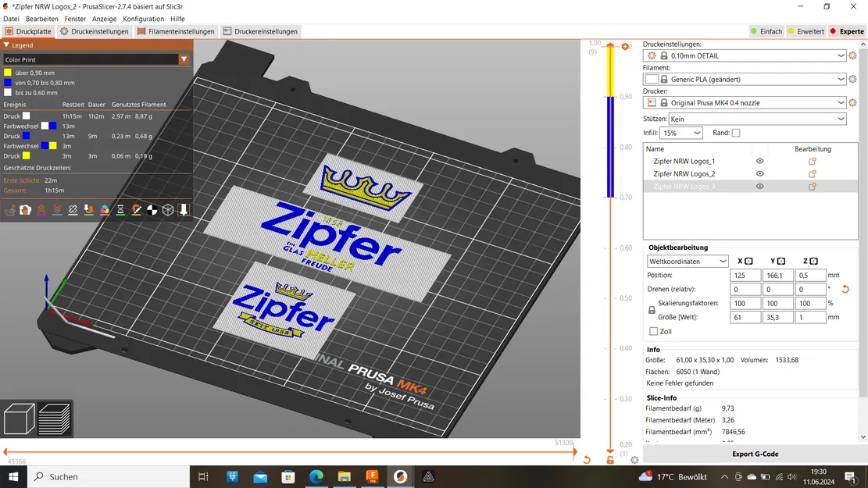The image size is (868, 488).
Task: Toggle Tool marker nozzle icon
Action: (x=184, y=210)
